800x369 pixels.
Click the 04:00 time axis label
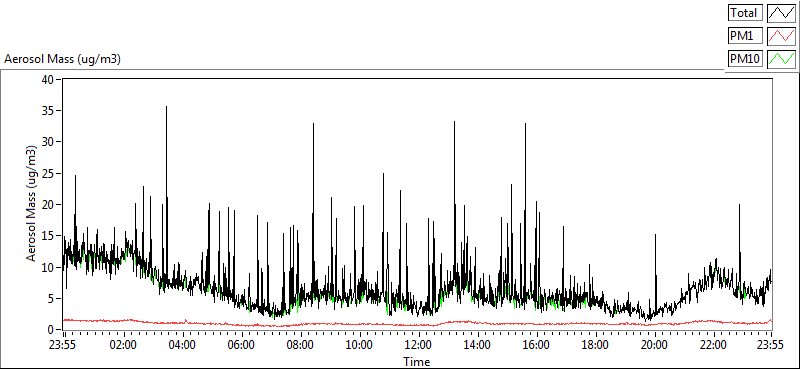183,344
